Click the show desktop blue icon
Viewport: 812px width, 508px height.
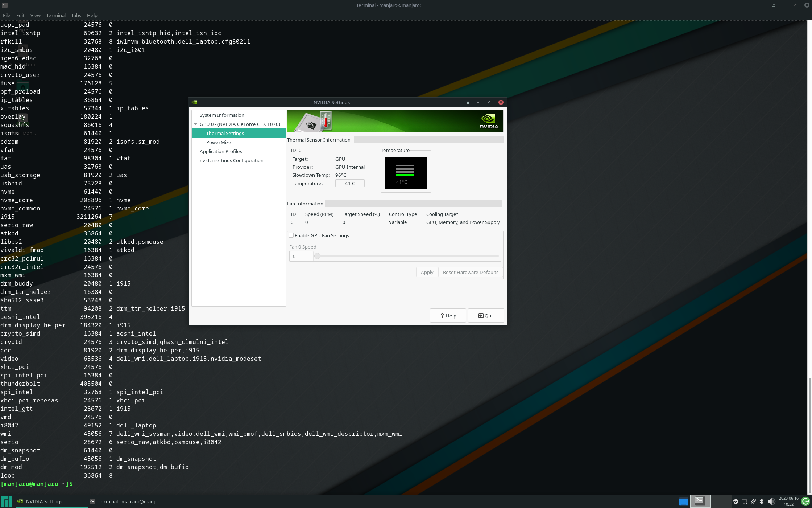(x=683, y=501)
